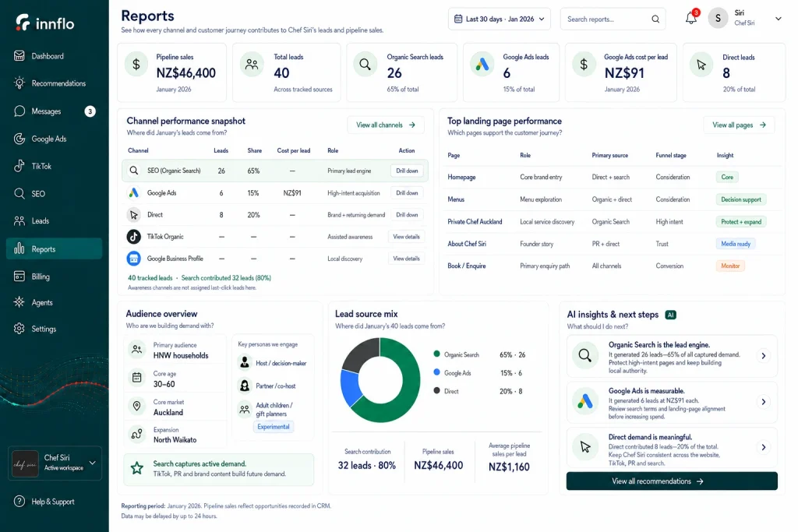This screenshot has width=798, height=532.
Task: Click the Google Ads leads logo icon
Action: pos(482,65)
